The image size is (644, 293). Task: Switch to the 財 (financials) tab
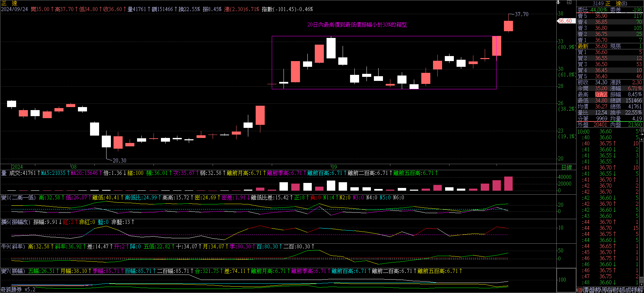(615, 290)
